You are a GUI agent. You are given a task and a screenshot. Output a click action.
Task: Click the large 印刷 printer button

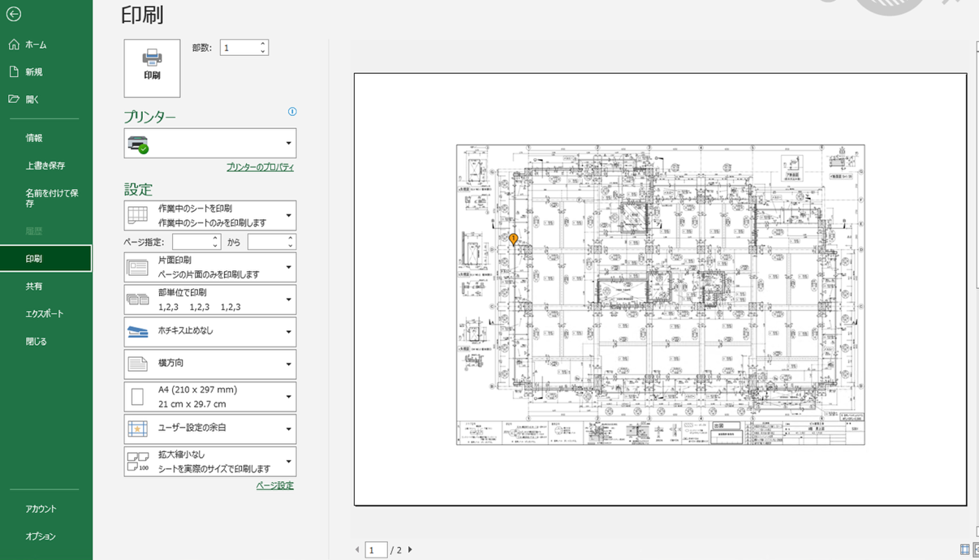click(x=152, y=68)
